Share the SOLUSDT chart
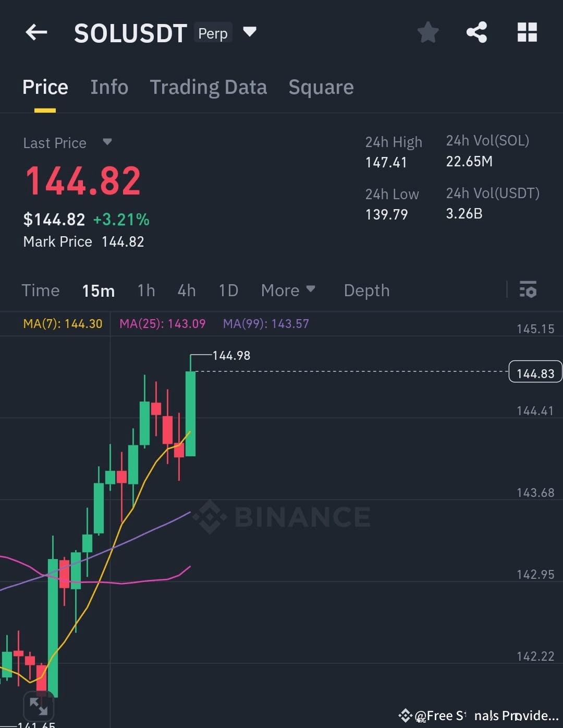563x728 pixels. pos(476,32)
